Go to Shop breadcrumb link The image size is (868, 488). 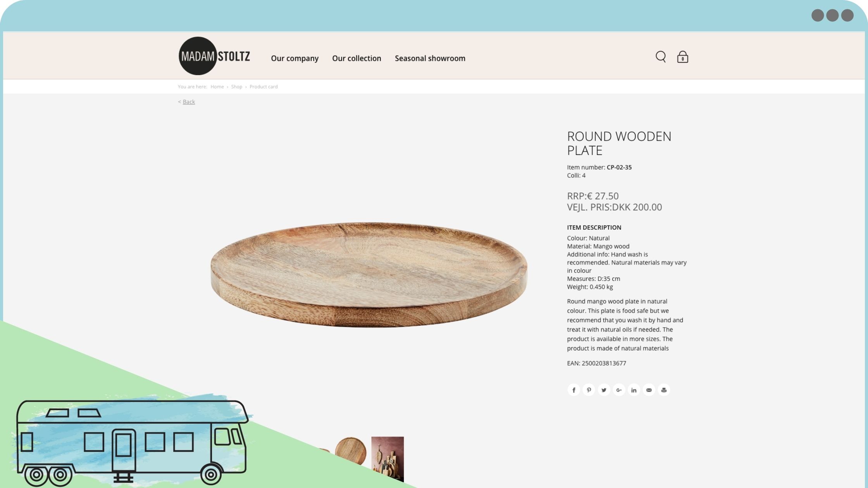pyautogui.click(x=236, y=87)
